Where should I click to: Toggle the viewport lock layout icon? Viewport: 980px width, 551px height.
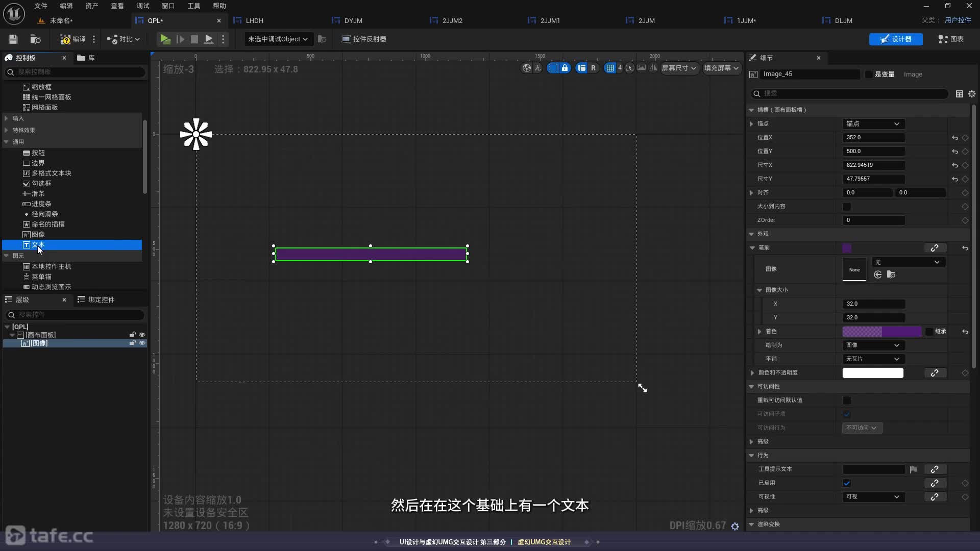tap(565, 68)
